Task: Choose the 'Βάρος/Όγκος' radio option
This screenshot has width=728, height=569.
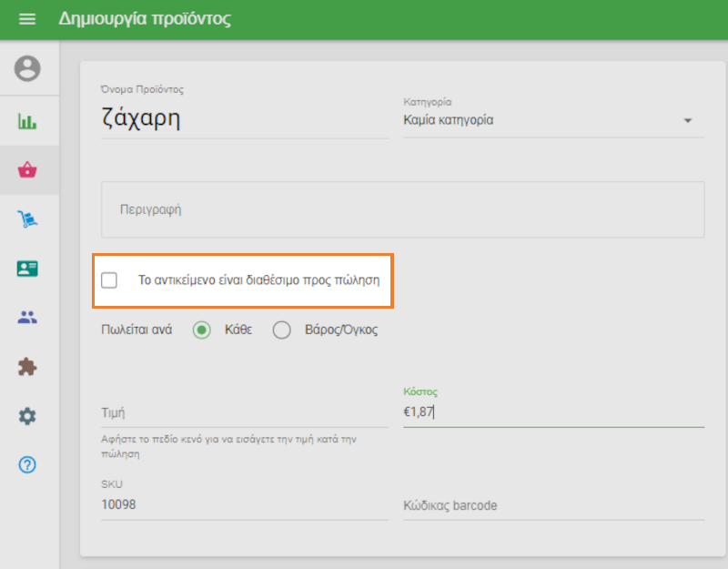Action: pyautogui.click(x=282, y=330)
